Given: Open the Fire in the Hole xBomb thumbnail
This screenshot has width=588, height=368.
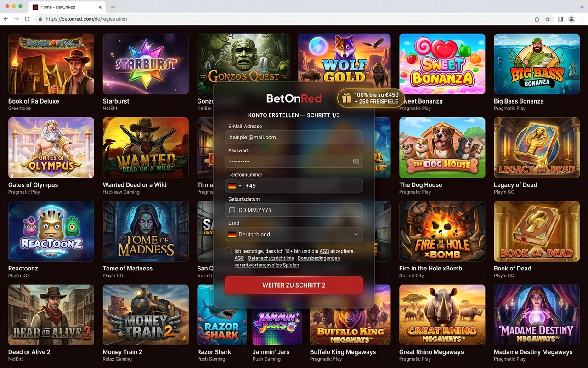Looking at the screenshot, I should click(x=442, y=231).
